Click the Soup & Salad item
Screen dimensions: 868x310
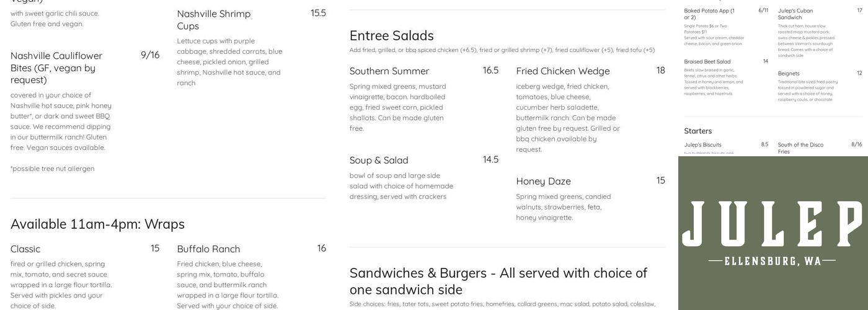[x=379, y=160]
